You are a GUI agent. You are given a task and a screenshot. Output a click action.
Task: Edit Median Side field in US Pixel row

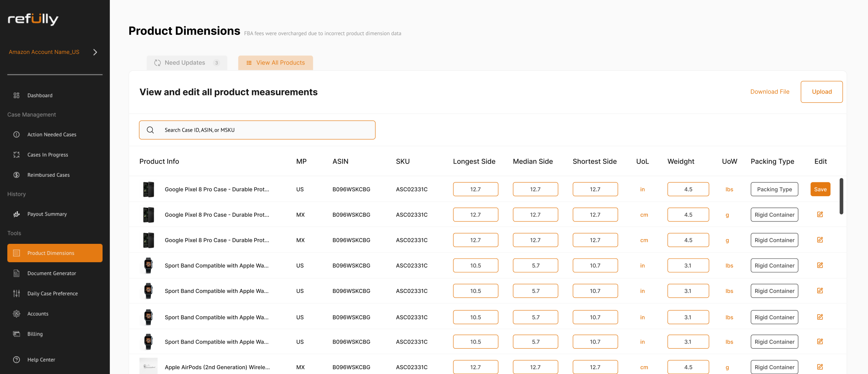[x=535, y=189]
